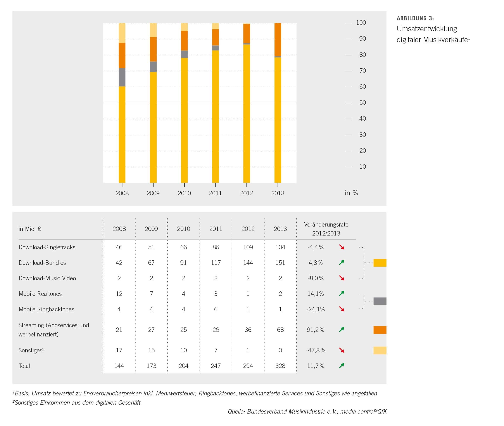Click the red arrow in Sonstiges row
504x426 pixels.
342,350
